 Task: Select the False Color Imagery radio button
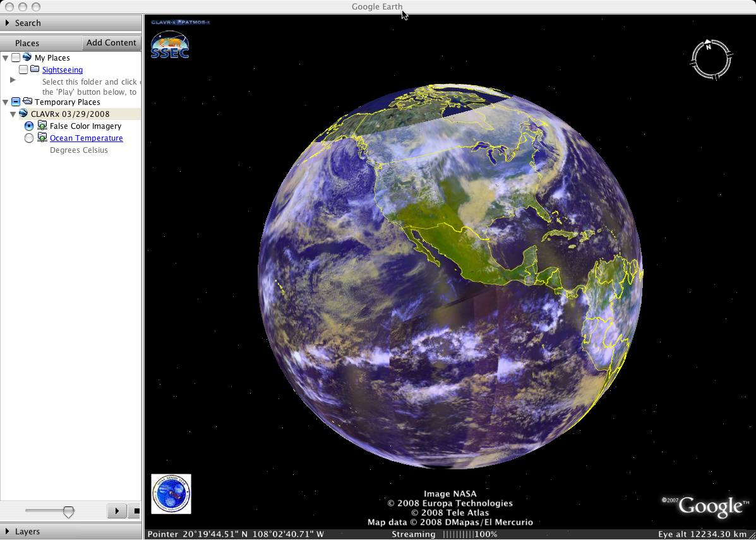point(29,126)
